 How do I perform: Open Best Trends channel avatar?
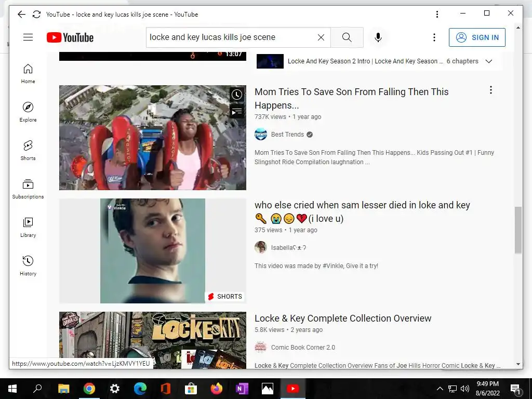point(261,135)
